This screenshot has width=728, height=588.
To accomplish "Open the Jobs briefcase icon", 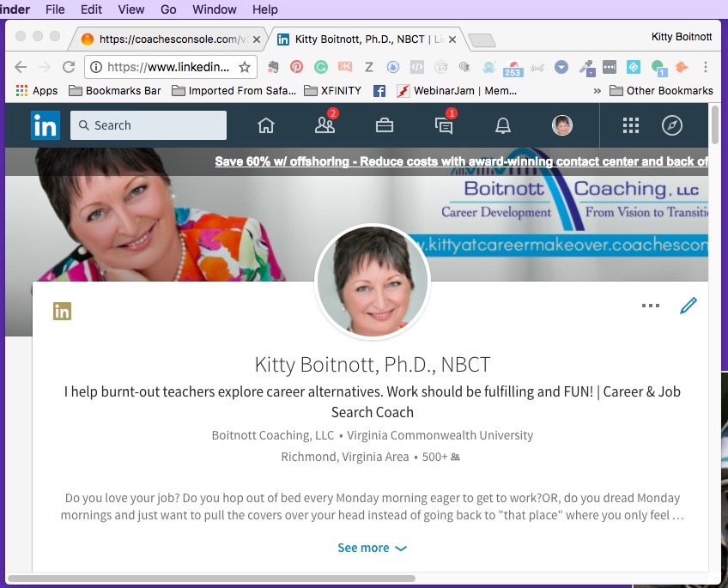I will point(385,125).
